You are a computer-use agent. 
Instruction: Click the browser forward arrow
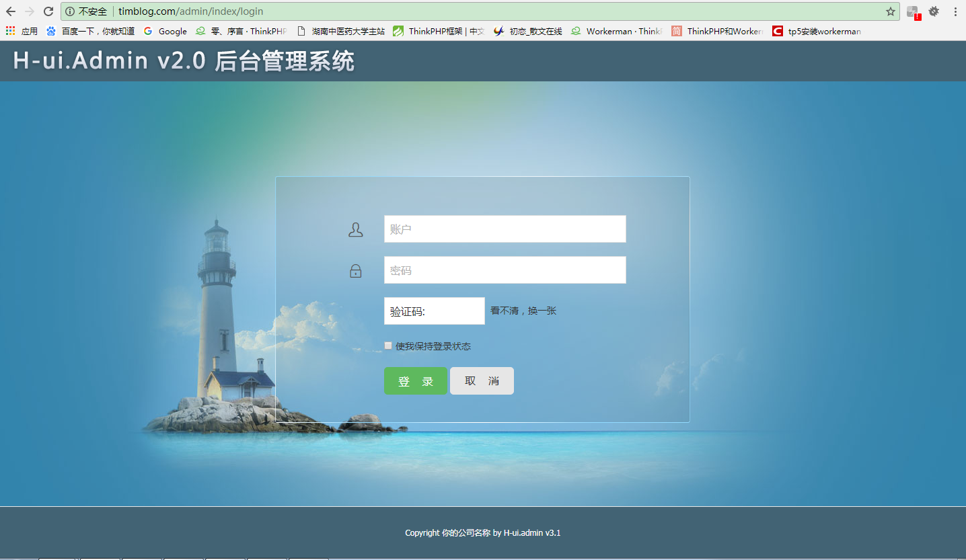point(30,11)
